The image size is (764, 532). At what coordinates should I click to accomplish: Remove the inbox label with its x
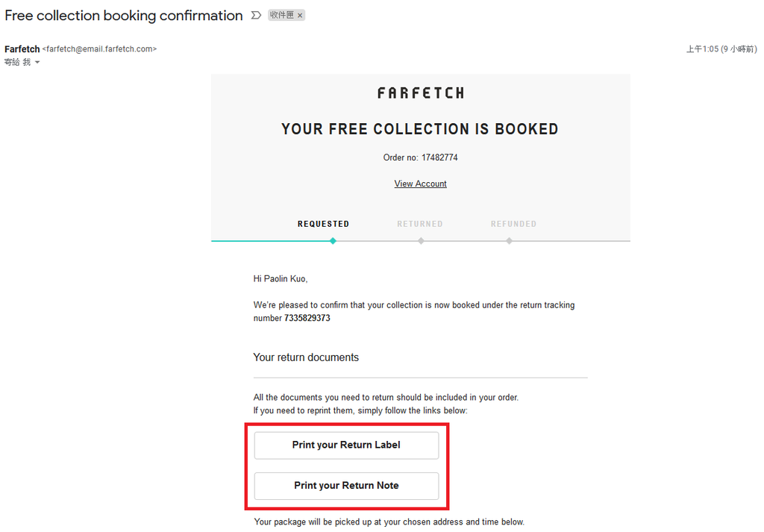[300, 16]
